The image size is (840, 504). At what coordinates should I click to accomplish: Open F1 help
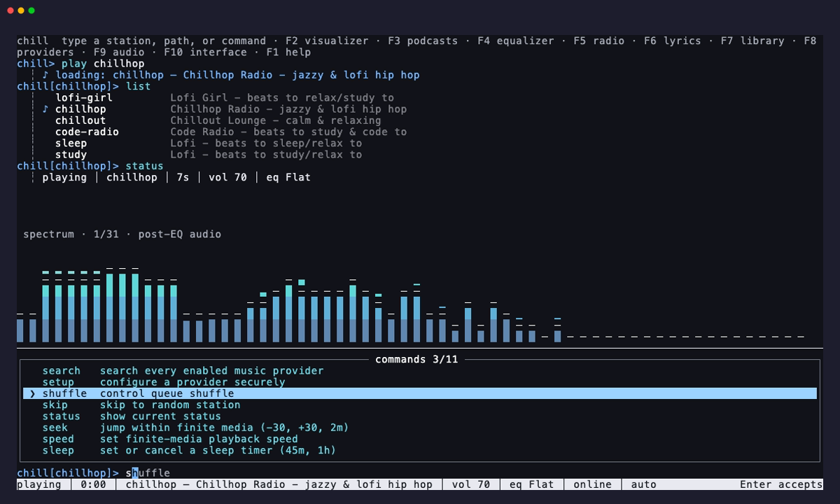[x=288, y=52]
